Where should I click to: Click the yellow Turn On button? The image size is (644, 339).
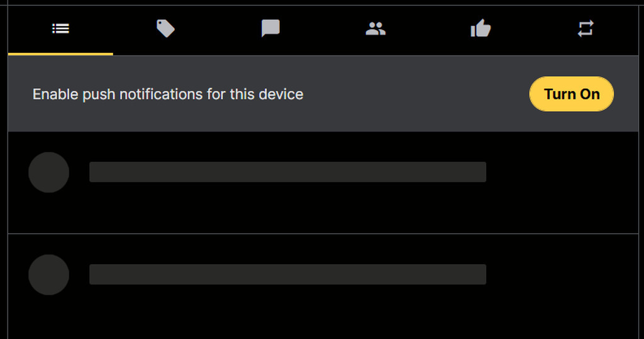[x=571, y=94]
